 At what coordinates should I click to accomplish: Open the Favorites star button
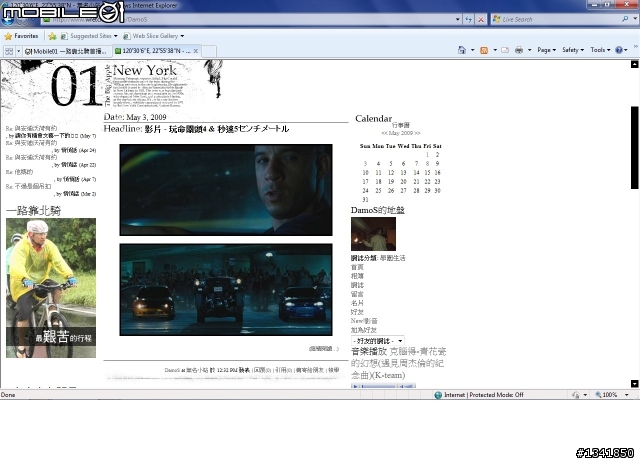21,36
